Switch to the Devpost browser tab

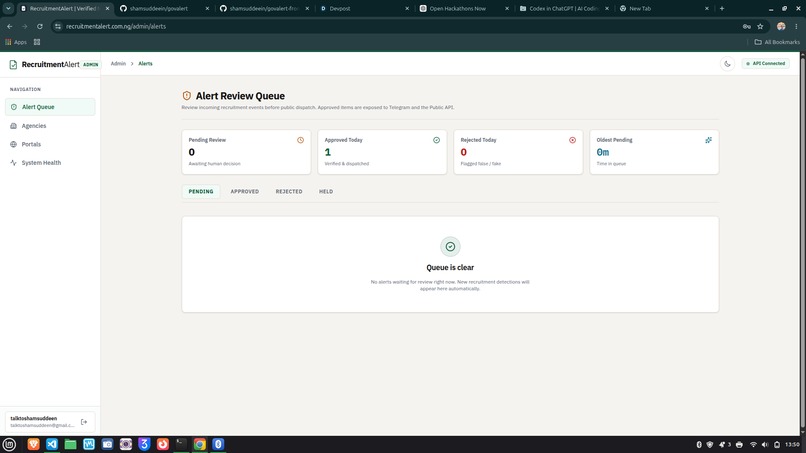[x=364, y=8]
